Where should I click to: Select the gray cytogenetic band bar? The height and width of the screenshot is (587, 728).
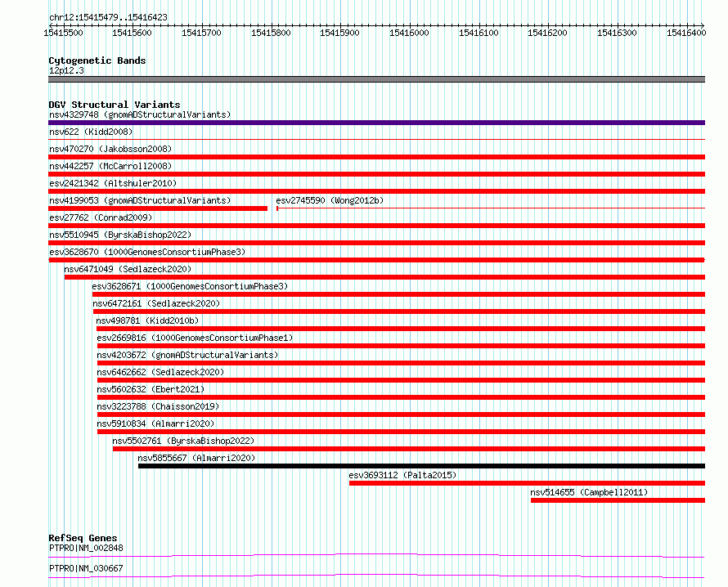376,79
